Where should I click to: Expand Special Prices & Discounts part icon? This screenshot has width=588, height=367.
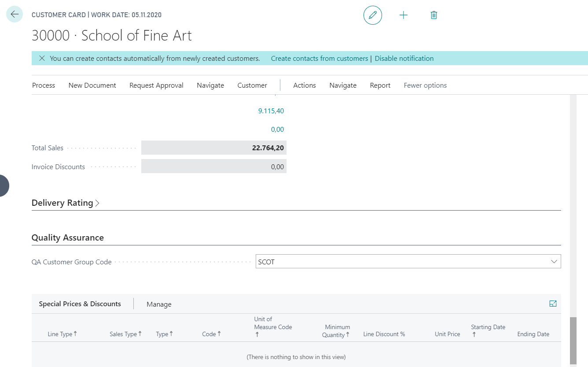553,304
